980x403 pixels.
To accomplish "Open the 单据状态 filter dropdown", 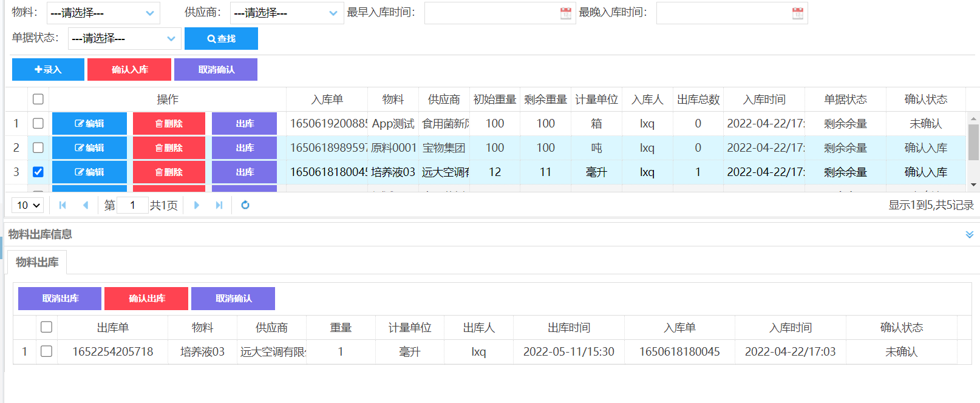I will 124,38.
